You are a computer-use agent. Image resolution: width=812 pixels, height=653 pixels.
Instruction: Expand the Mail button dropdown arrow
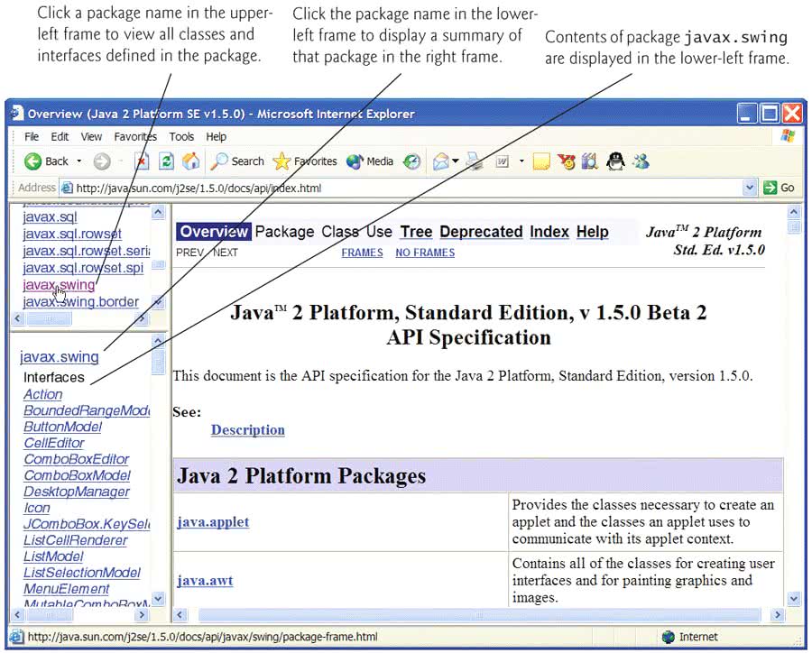pos(456,161)
